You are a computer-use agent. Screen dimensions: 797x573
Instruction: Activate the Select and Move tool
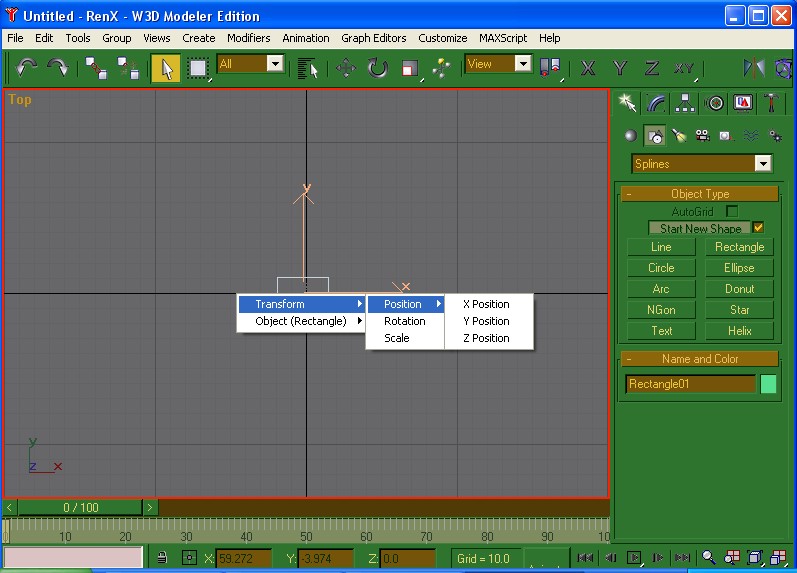pos(346,67)
